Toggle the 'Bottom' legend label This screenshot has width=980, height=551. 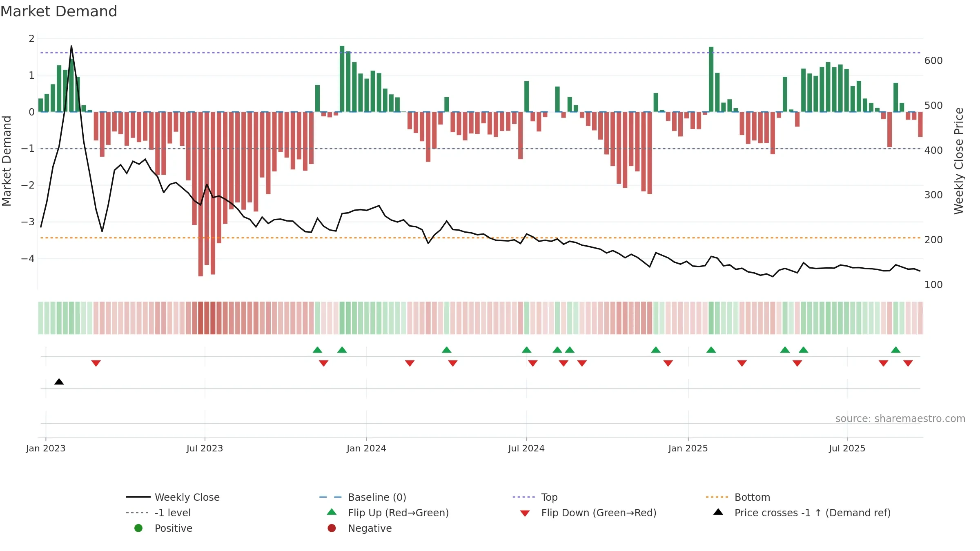pos(752,497)
